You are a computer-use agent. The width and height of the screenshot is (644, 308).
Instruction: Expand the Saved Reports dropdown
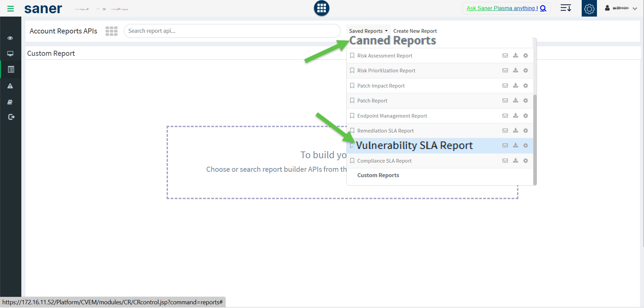(368, 31)
